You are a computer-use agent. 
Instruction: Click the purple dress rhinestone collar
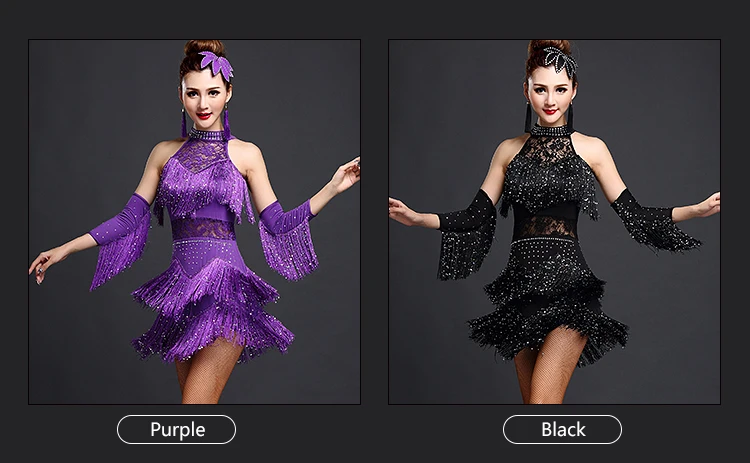click(x=207, y=134)
